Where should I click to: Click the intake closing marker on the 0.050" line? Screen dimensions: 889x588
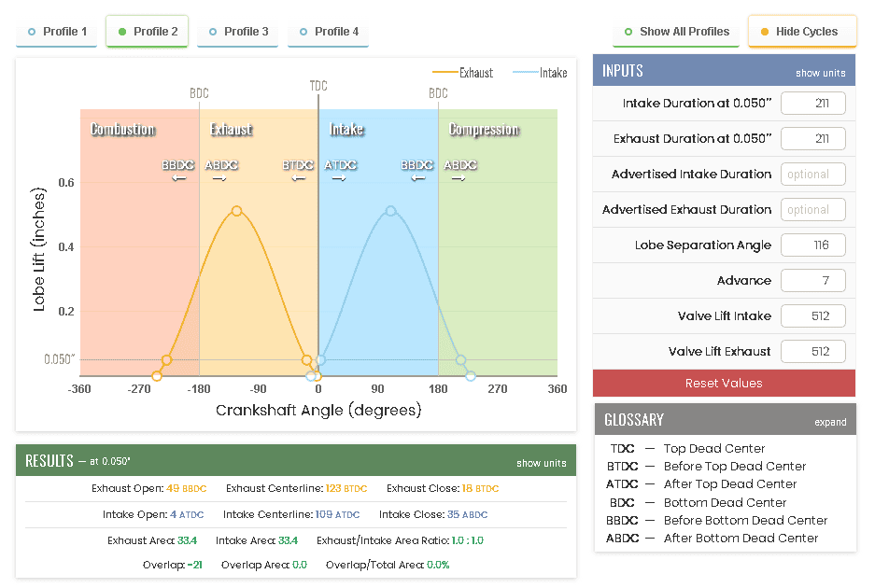coord(461,359)
